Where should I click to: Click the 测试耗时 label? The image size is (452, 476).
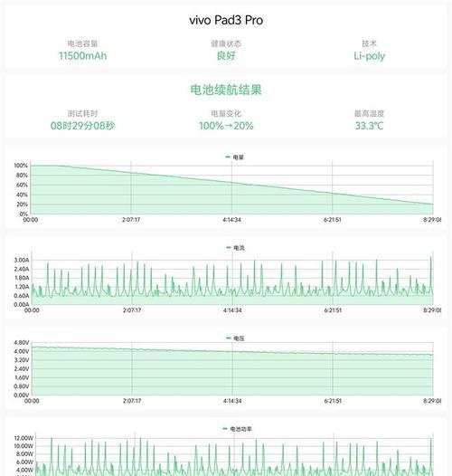point(82,113)
